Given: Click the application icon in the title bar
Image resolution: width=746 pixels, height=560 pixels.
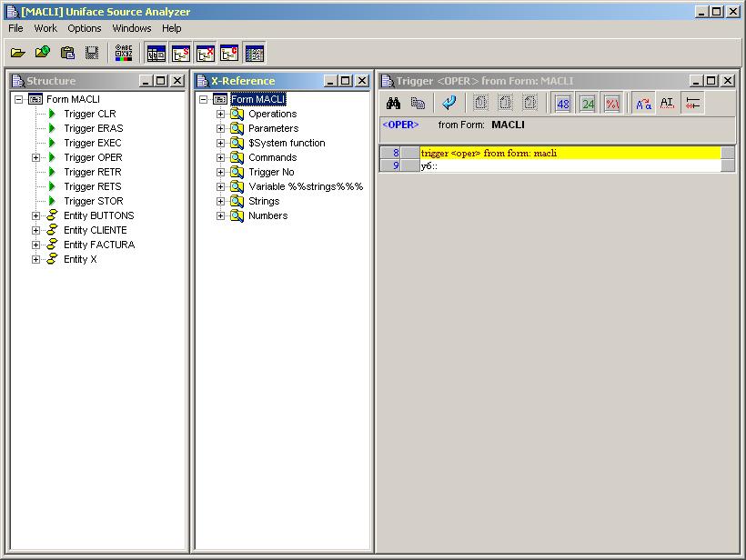Looking at the screenshot, I should (x=13, y=12).
